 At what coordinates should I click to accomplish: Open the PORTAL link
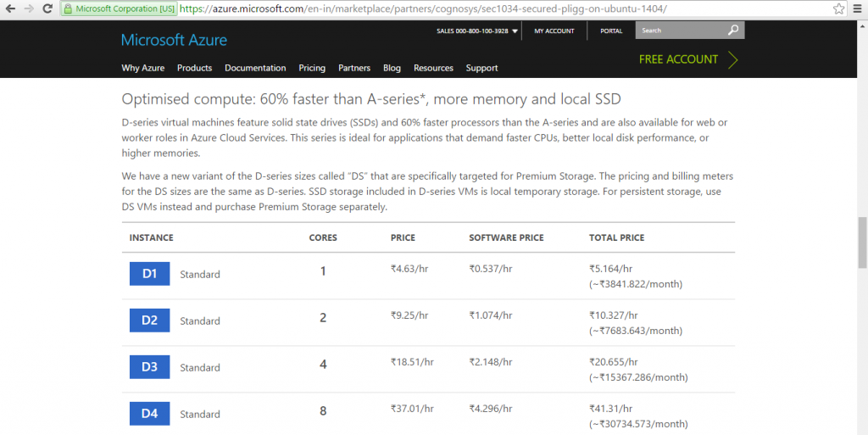click(x=611, y=31)
